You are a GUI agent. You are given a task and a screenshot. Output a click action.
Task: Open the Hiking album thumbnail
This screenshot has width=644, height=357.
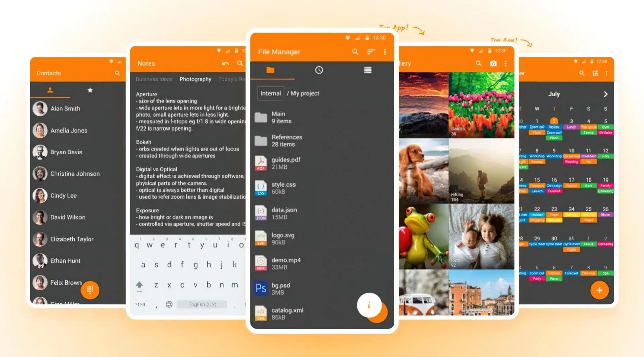pyautogui.click(x=481, y=171)
